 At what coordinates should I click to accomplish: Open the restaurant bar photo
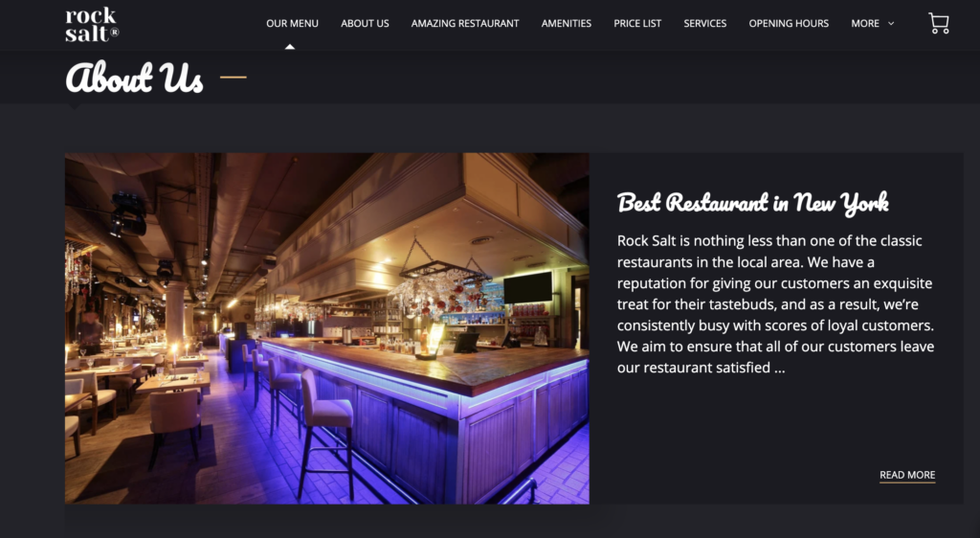[x=327, y=328]
